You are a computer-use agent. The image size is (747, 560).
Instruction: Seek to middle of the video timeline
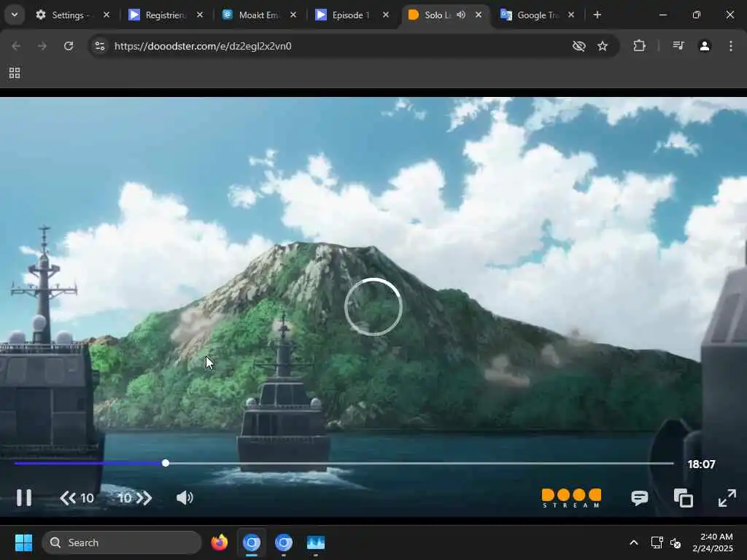point(344,463)
